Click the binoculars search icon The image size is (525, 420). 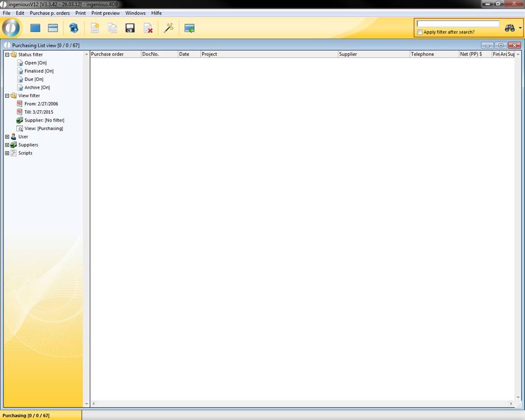pyautogui.click(x=510, y=28)
